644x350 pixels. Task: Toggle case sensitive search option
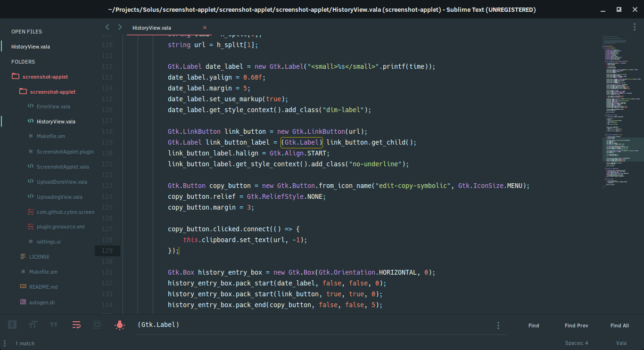(x=33, y=325)
